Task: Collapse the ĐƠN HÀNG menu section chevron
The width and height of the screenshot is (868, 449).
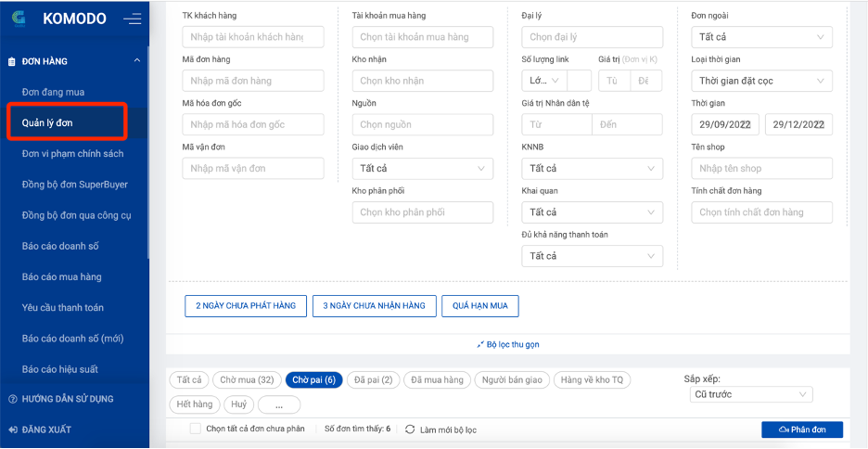Action: coord(137,61)
